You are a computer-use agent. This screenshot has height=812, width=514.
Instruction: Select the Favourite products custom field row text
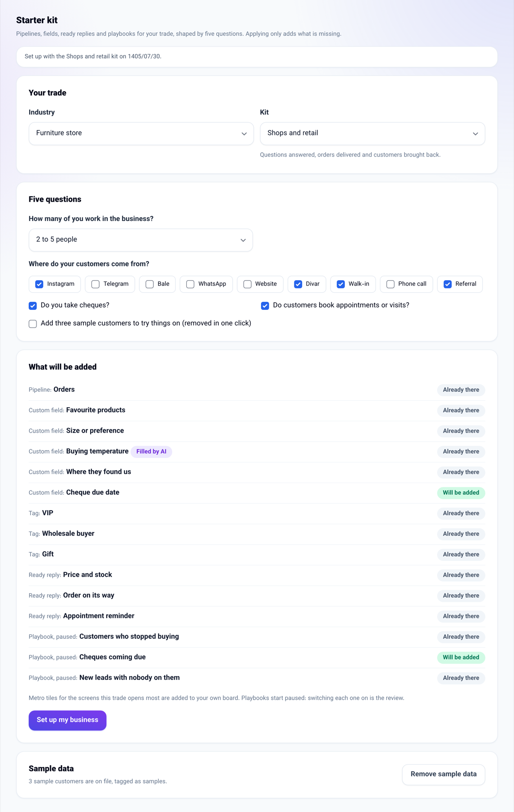tap(96, 410)
